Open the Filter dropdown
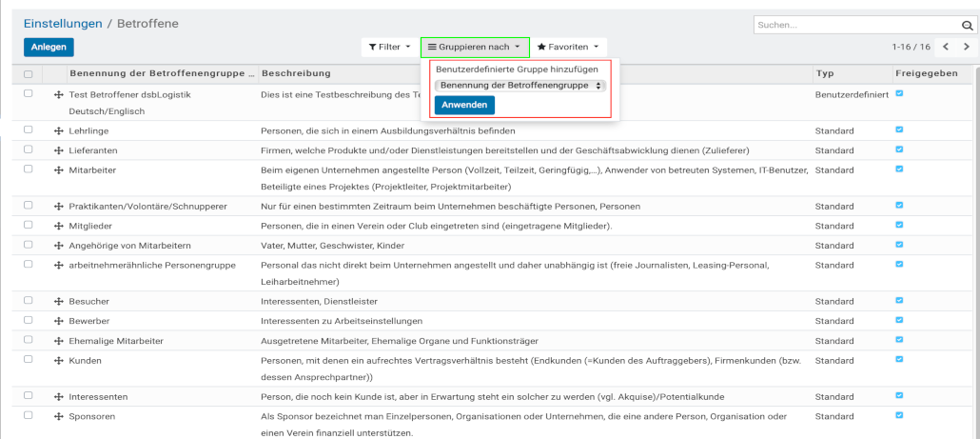The image size is (980, 439). [389, 47]
